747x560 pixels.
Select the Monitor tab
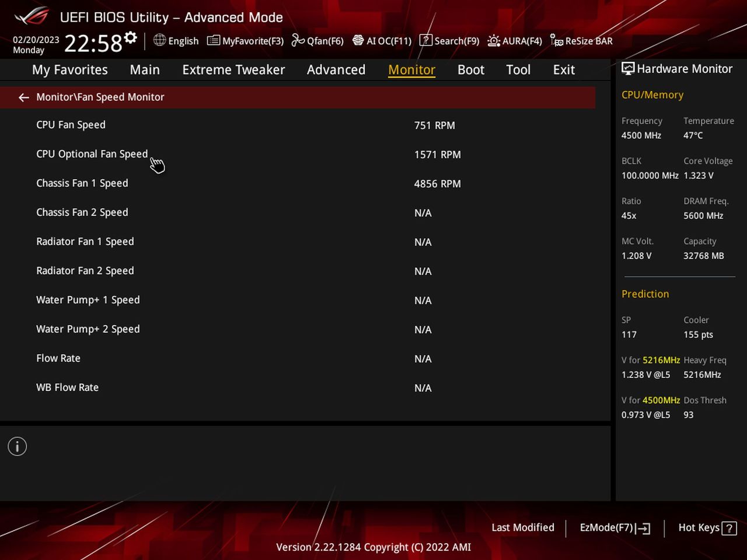412,70
